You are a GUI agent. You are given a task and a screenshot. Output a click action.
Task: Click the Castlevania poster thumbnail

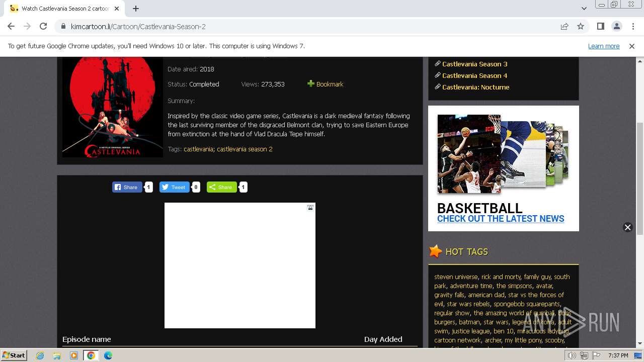tap(113, 107)
